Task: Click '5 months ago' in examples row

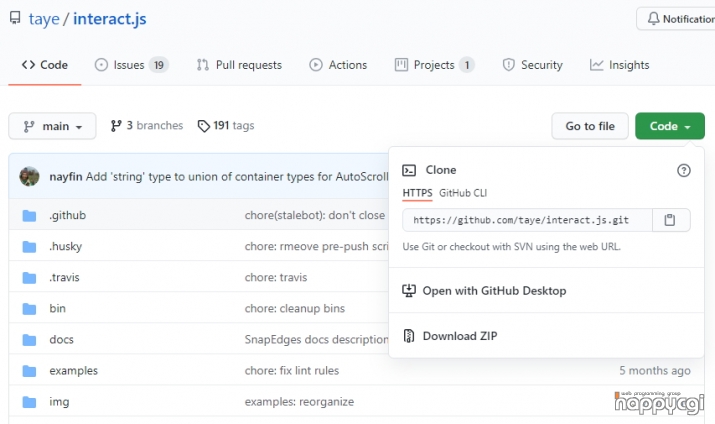Action: (x=654, y=370)
